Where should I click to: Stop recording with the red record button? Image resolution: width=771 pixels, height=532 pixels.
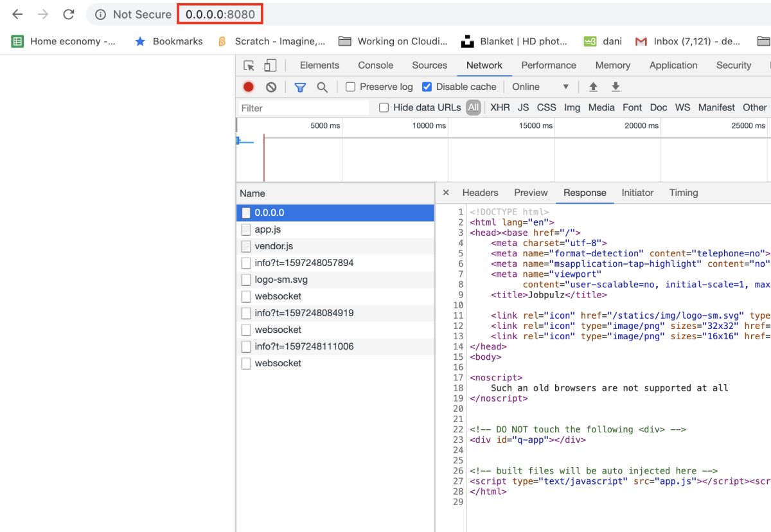(x=249, y=87)
